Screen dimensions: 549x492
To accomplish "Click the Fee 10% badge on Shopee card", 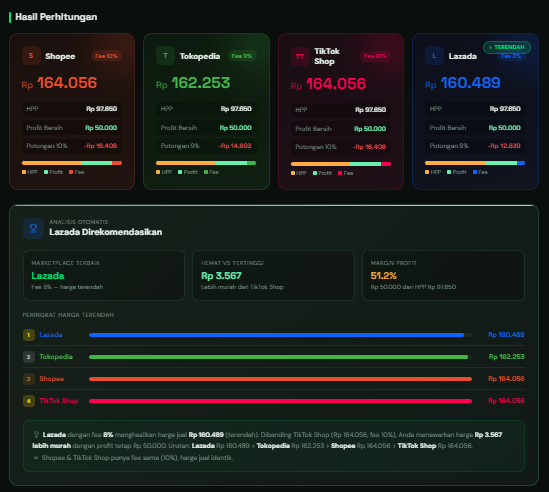I will (106, 56).
